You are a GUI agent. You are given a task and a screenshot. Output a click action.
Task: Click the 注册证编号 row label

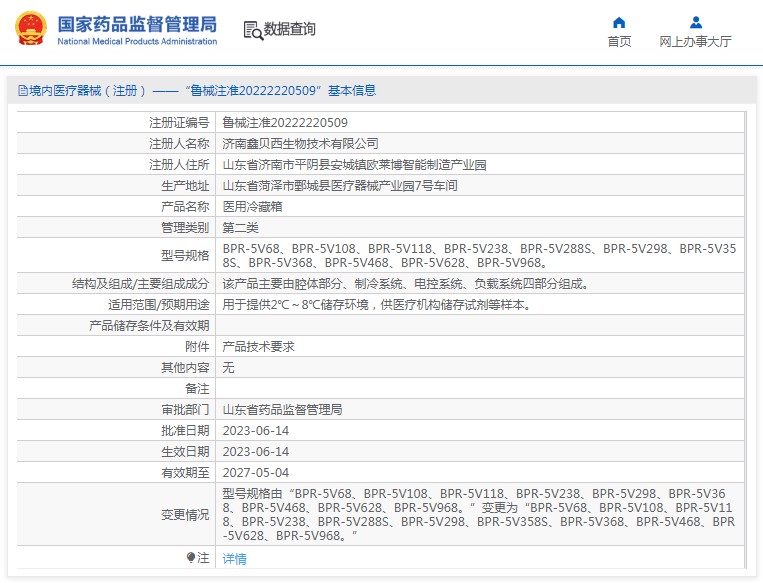[x=179, y=123]
